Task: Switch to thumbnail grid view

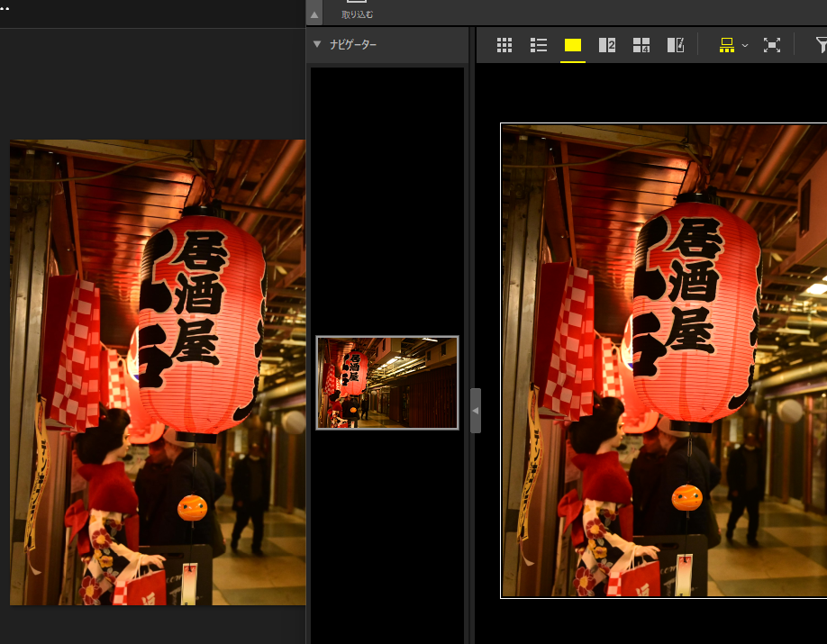Action: pos(504,45)
